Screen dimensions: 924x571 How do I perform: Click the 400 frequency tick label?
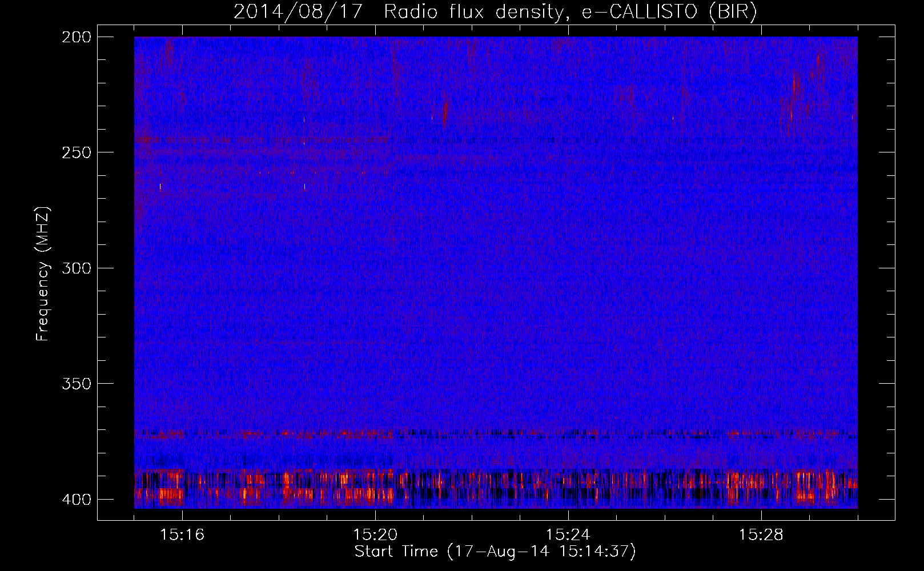pos(77,500)
